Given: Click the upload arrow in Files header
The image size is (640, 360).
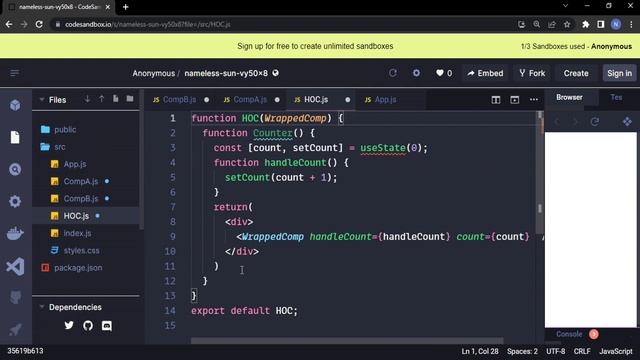Looking at the screenshot, I should (101, 99).
